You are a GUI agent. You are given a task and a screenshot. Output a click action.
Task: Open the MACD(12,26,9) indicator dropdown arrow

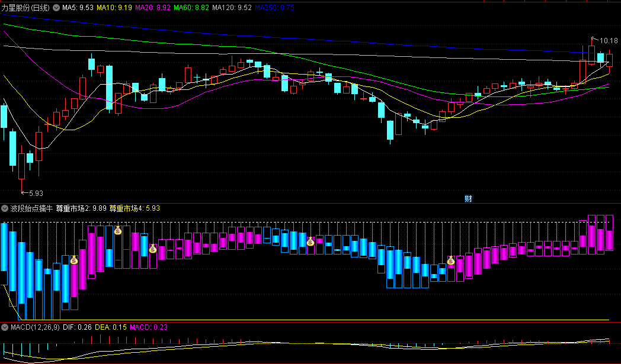click(5, 327)
